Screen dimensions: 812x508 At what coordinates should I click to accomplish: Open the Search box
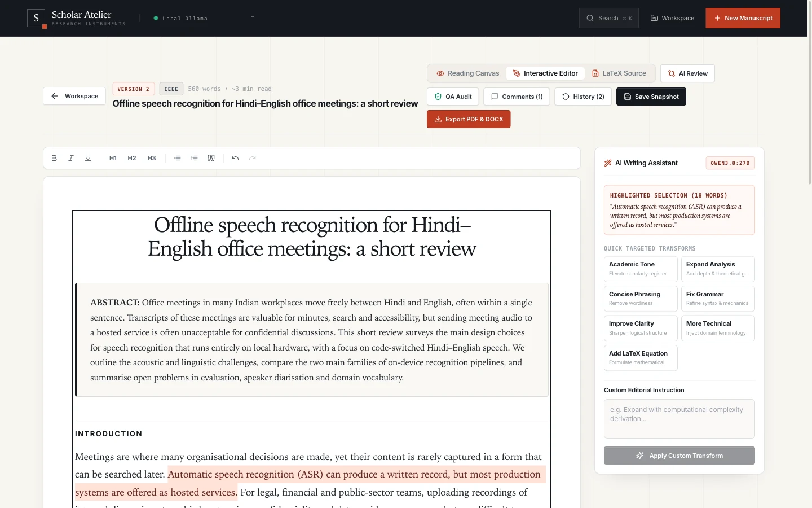point(608,18)
